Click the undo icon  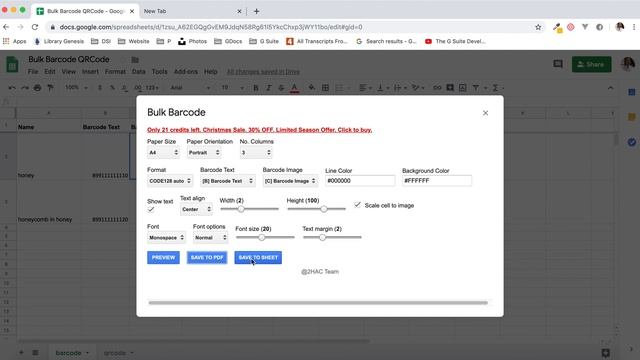point(12,88)
